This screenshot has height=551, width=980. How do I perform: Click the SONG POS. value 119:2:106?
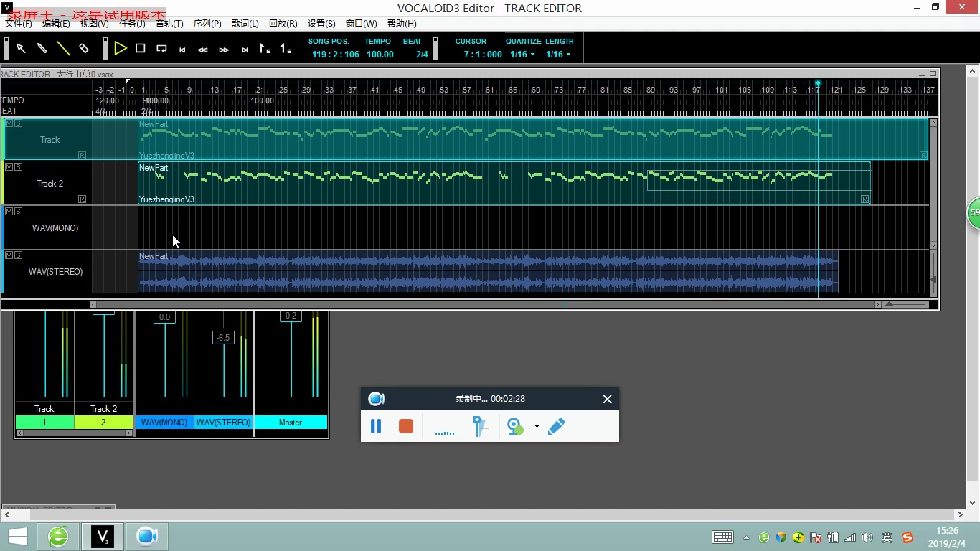336,55
